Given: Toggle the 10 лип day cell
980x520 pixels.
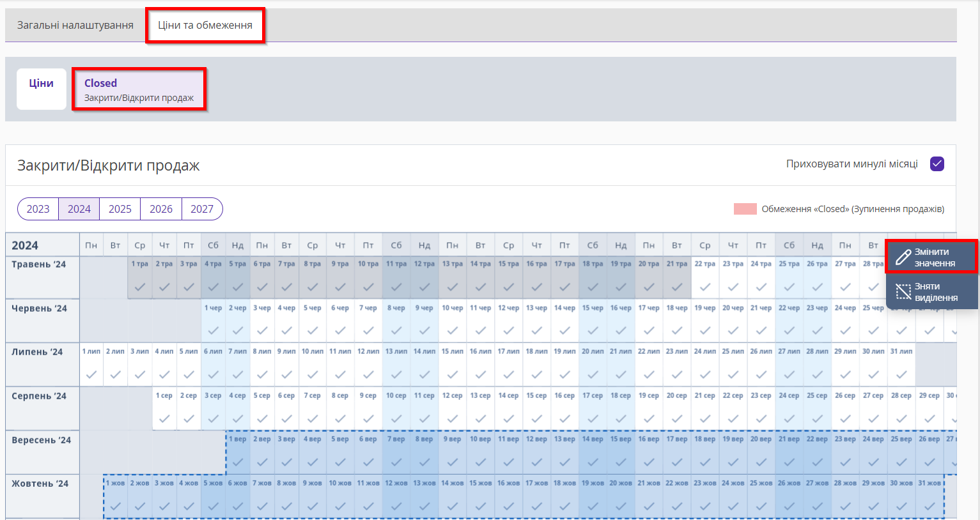Looking at the screenshot, I should 313,365.
